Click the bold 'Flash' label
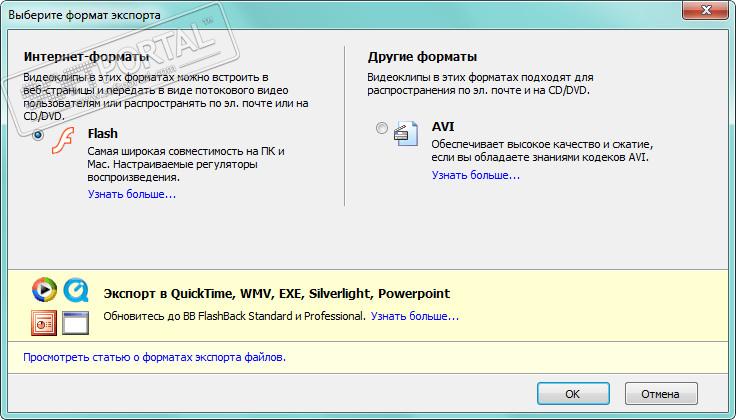Viewport: 736px width, 420px height. [x=103, y=133]
